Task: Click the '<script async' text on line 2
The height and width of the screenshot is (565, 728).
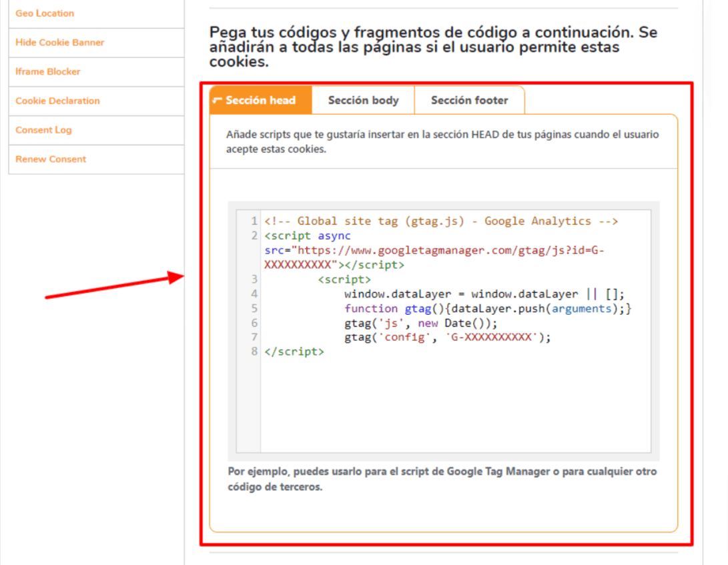Action: (x=308, y=236)
